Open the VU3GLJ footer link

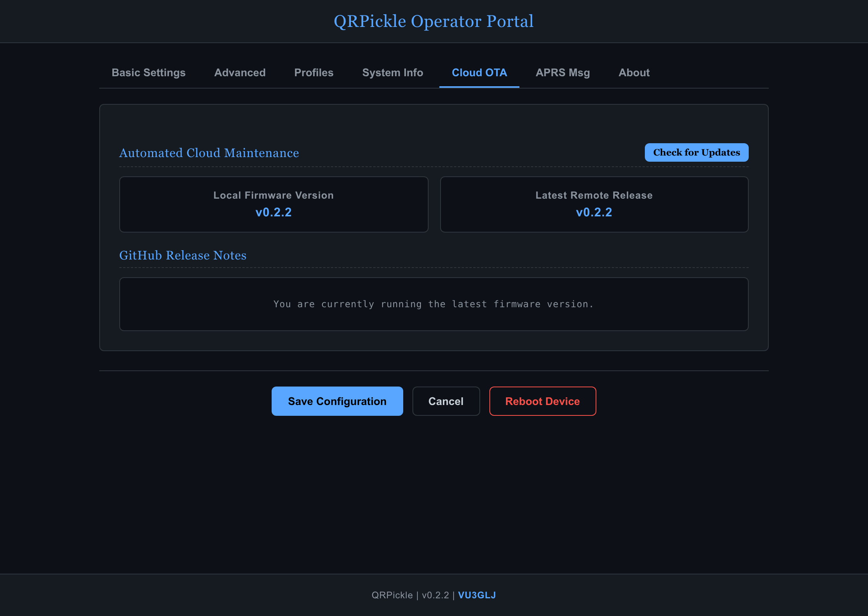click(x=477, y=595)
